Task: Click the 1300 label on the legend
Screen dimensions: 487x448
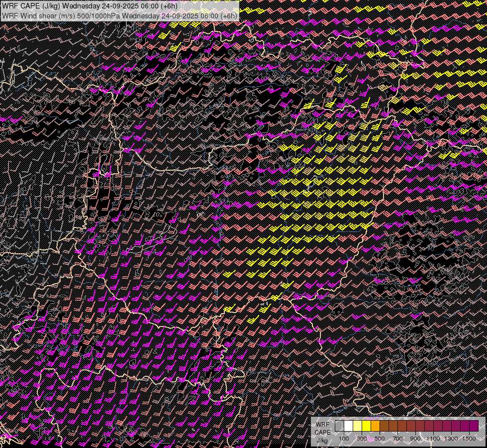Action: pyautogui.click(x=451, y=438)
